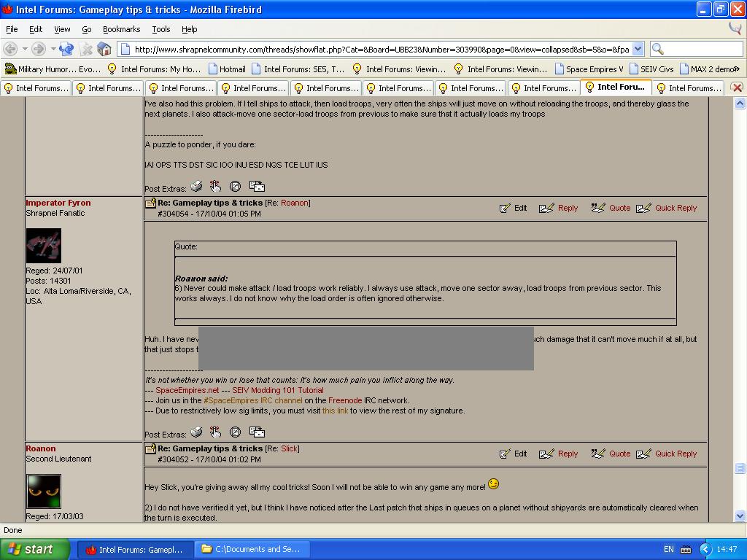
Task: Go to the Home page icon
Action: tap(104, 49)
